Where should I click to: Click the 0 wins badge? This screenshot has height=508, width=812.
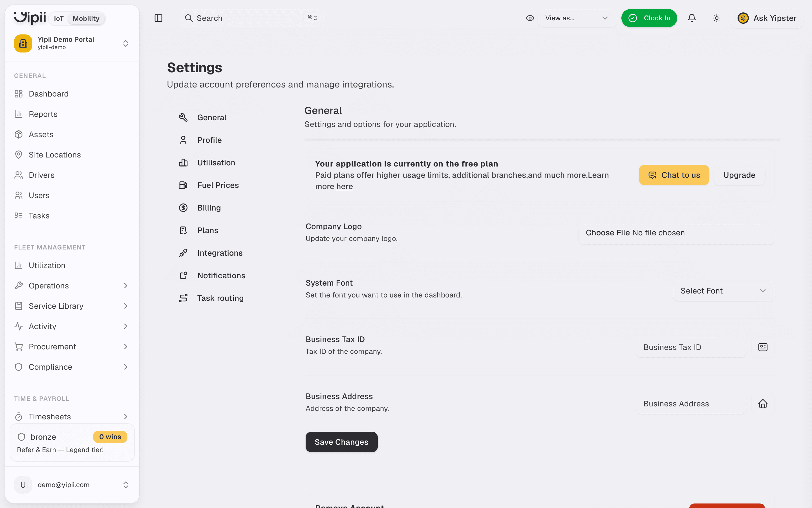110,437
